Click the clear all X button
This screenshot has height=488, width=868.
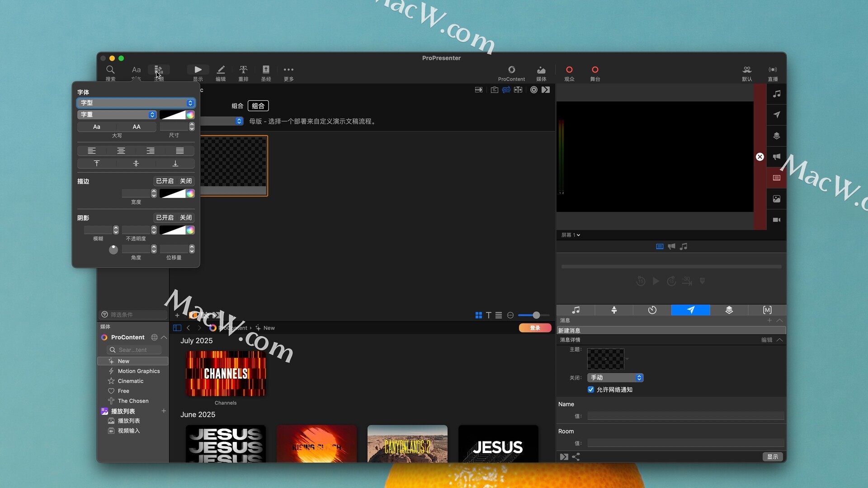[x=760, y=157]
